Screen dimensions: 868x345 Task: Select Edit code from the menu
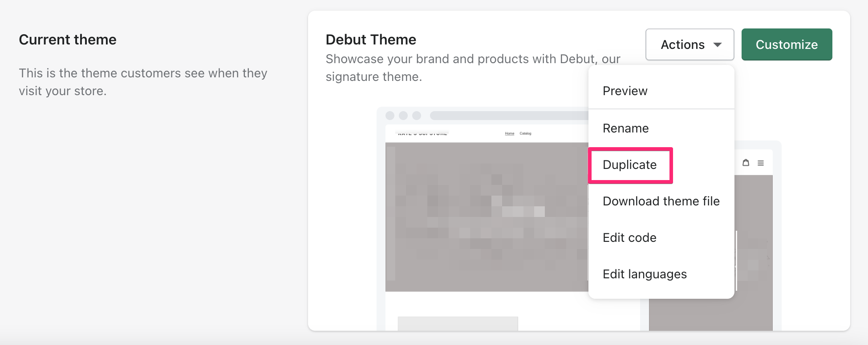click(629, 237)
